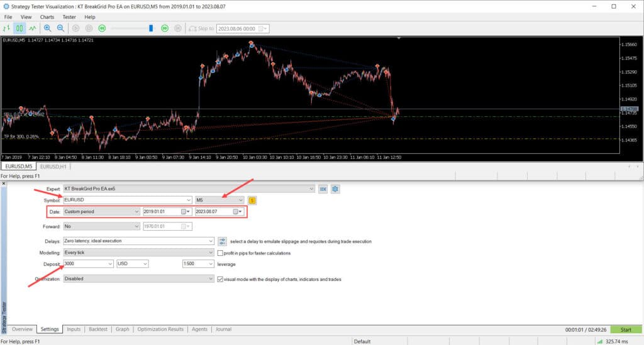This screenshot has height=345, width=644.
Task: Zoom in on the chart
Action: pyautogui.click(x=48, y=28)
